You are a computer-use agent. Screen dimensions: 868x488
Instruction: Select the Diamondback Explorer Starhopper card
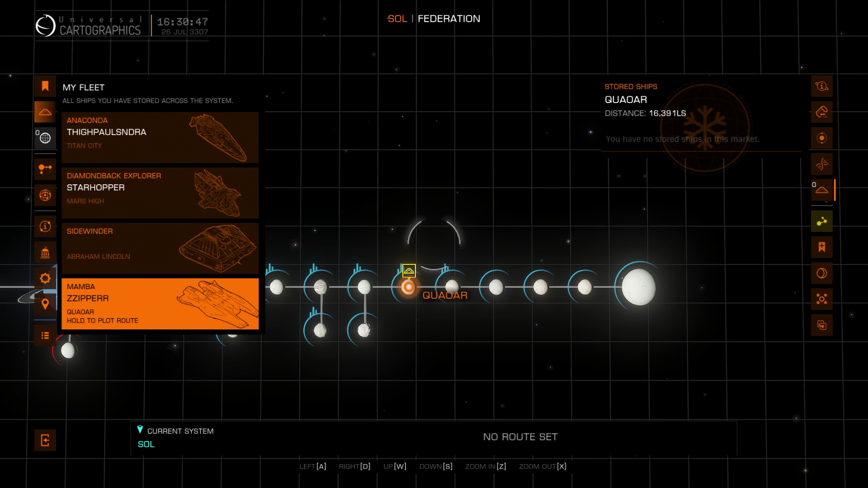click(x=160, y=193)
